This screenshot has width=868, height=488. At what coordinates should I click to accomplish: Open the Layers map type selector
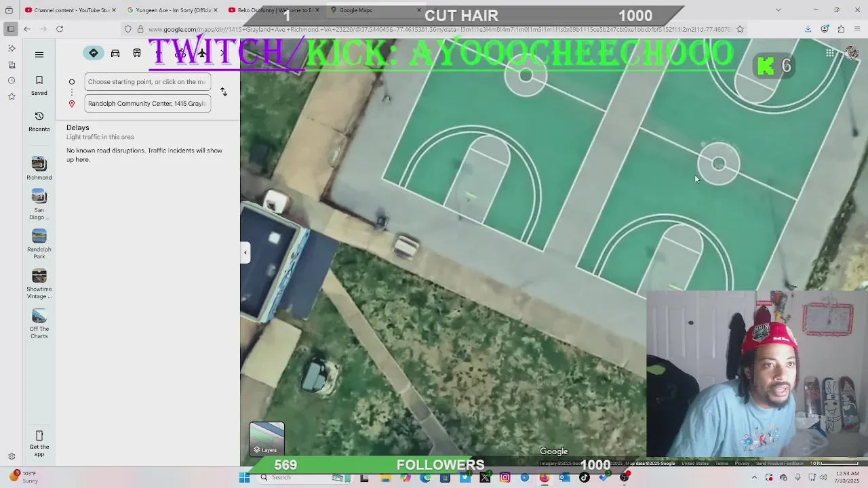[267, 439]
